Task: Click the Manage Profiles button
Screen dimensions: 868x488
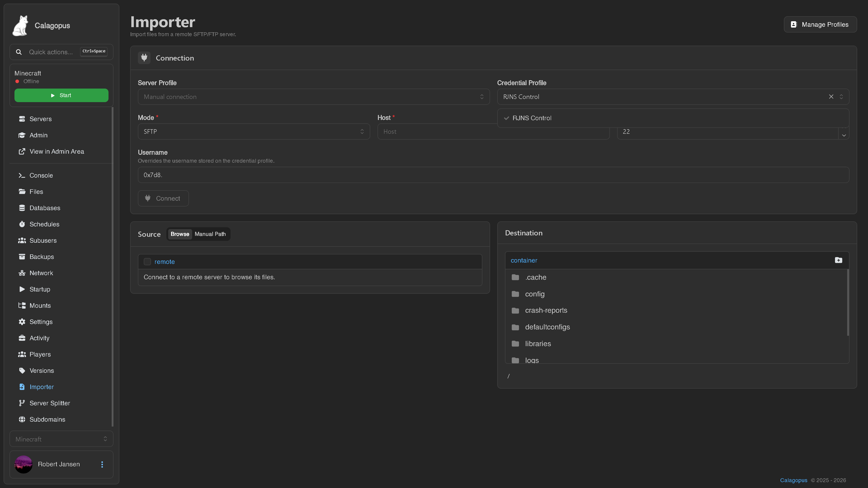Action: point(820,25)
